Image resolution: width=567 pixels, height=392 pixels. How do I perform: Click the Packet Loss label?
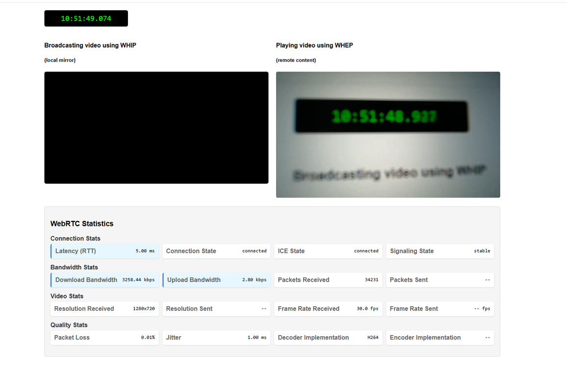[72, 338]
